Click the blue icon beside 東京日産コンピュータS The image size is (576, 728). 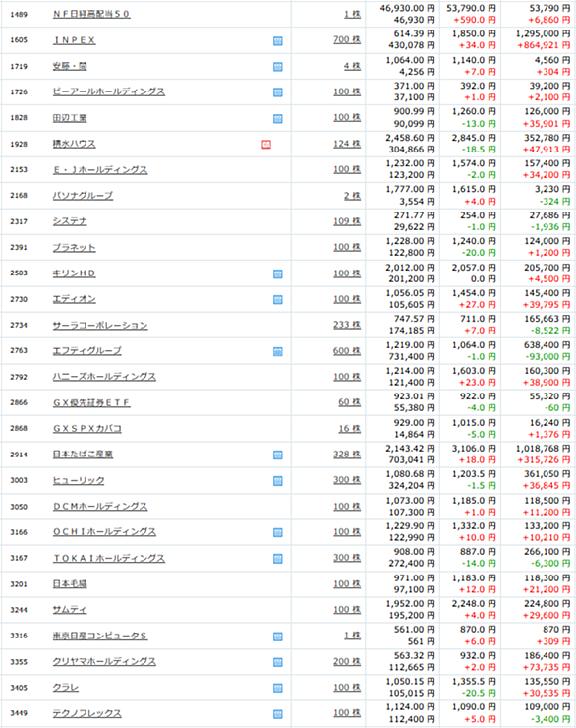(x=278, y=637)
